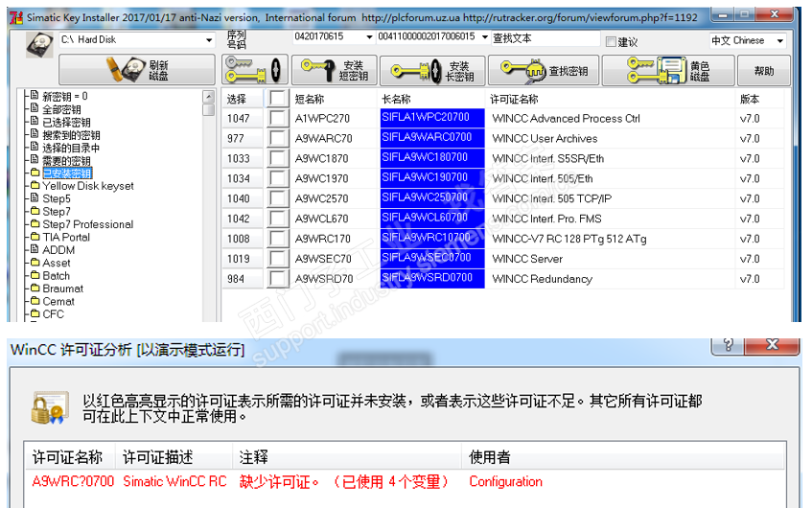
Task: Open the Chinese language dropdown
Action: (x=780, y=40)
